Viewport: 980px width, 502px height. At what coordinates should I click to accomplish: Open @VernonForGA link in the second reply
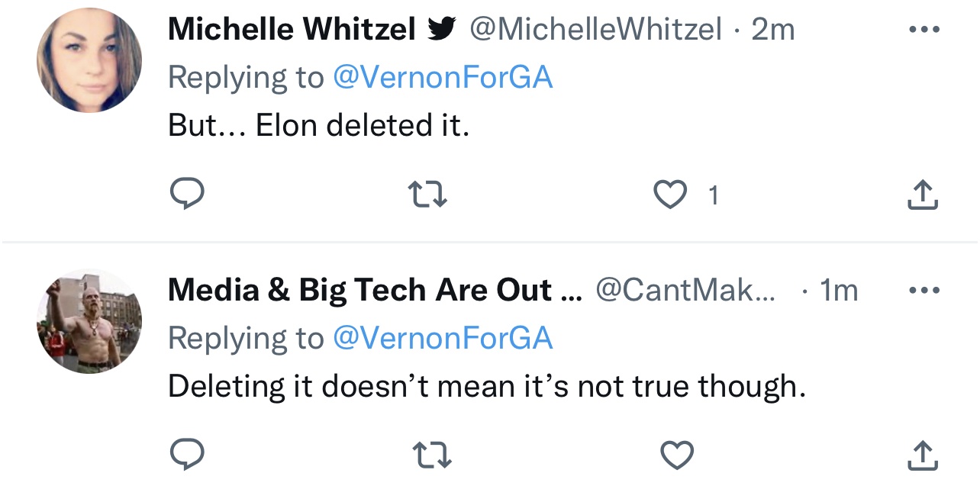[x=443, y=338]
